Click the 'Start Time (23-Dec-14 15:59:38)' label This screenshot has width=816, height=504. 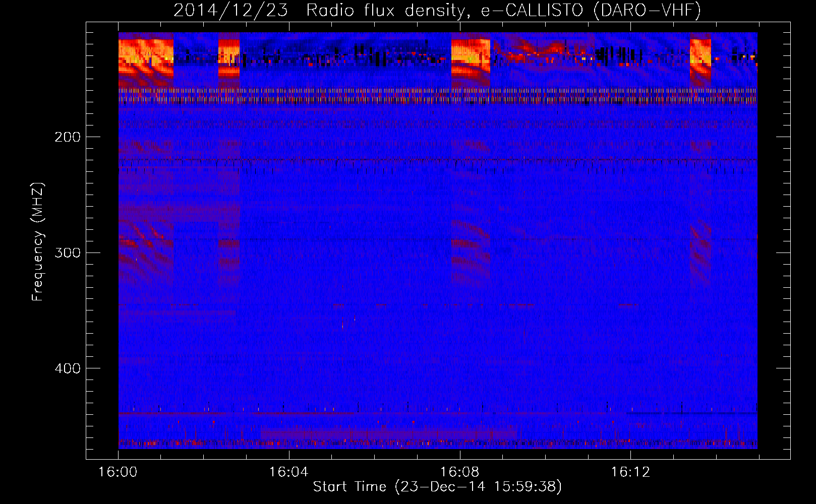tap(437, 487)
